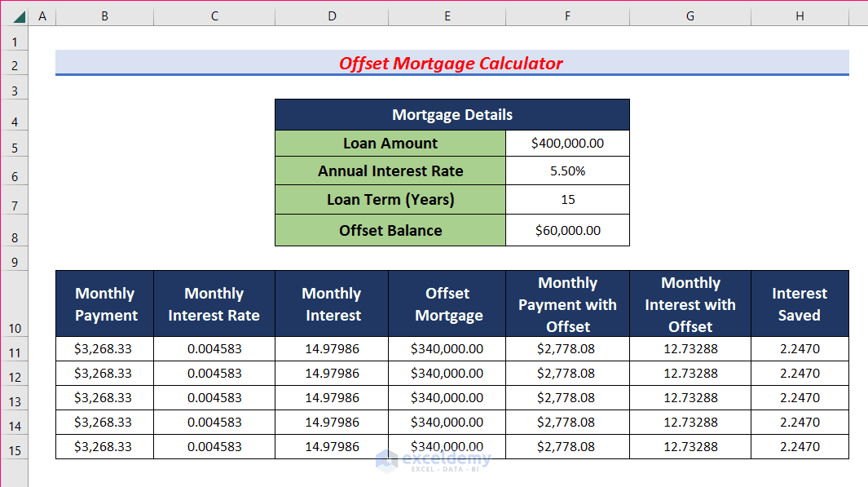The image size is (868, 487).
Task: Select column D header
Action: (x=332, y=16)
